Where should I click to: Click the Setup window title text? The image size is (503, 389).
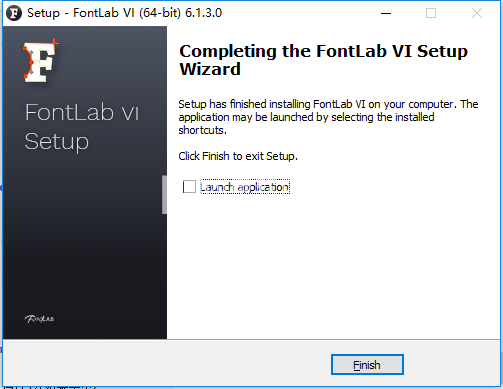pos(124,13)
